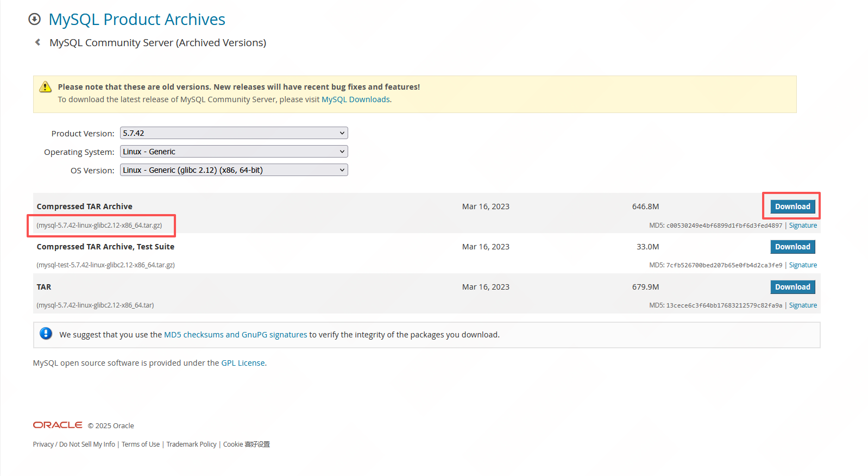The width and height of the screenshot is (868, 476).
Task: Click the 646.8M file size
Action: [x=645, y=206]
